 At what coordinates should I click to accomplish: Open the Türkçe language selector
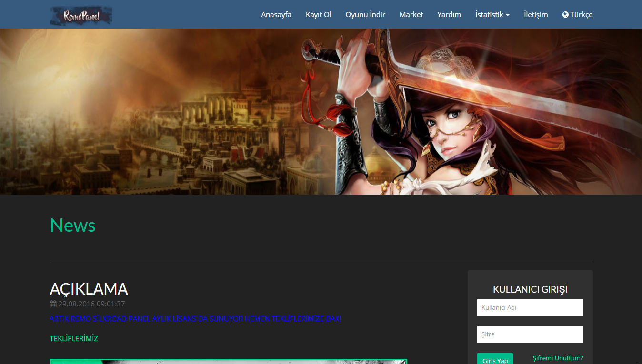pos(578,15)
